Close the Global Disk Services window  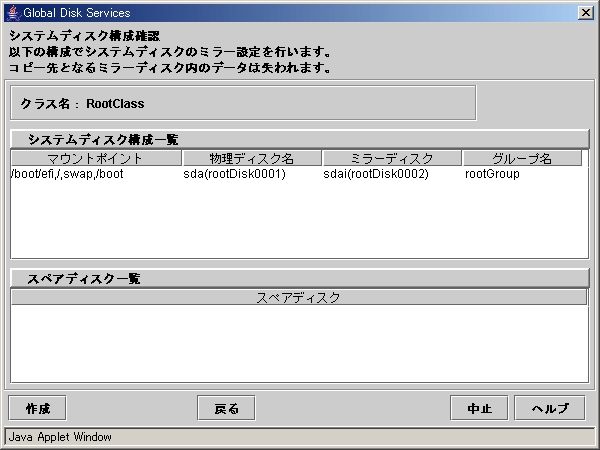pos(585,13)
